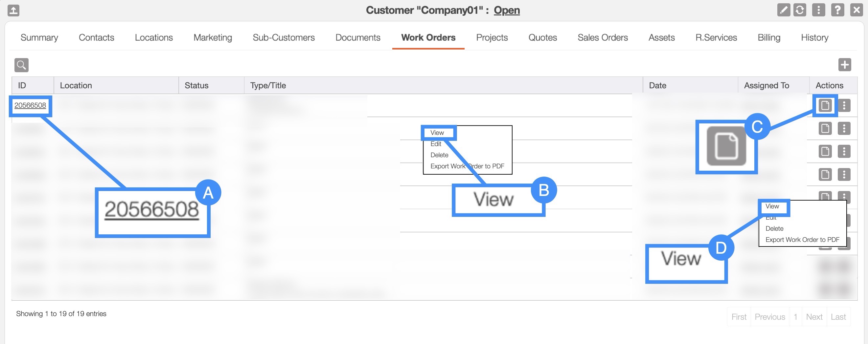Click the question mark help icon
The height and width of the screenshot is (344, 868).
[x=837, y=10]
